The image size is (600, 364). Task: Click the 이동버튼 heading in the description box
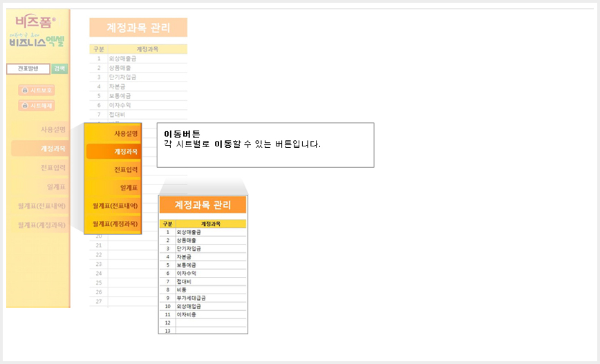pos(182,134)
